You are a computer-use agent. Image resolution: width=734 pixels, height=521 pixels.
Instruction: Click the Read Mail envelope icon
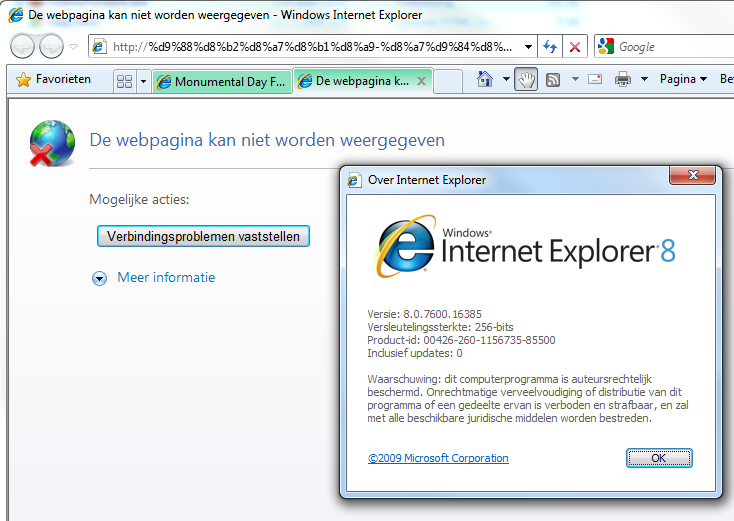click(x=595, y=79)
